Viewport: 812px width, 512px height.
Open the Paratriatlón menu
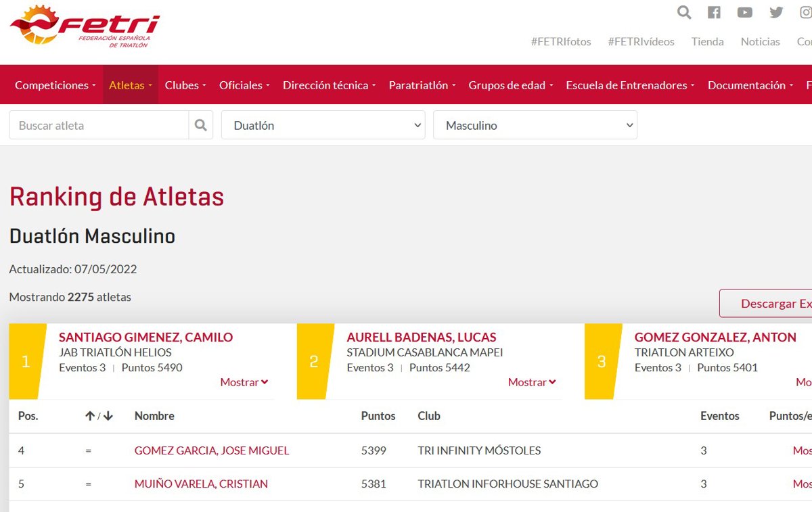pyautogui.click(x=422, y=85)
